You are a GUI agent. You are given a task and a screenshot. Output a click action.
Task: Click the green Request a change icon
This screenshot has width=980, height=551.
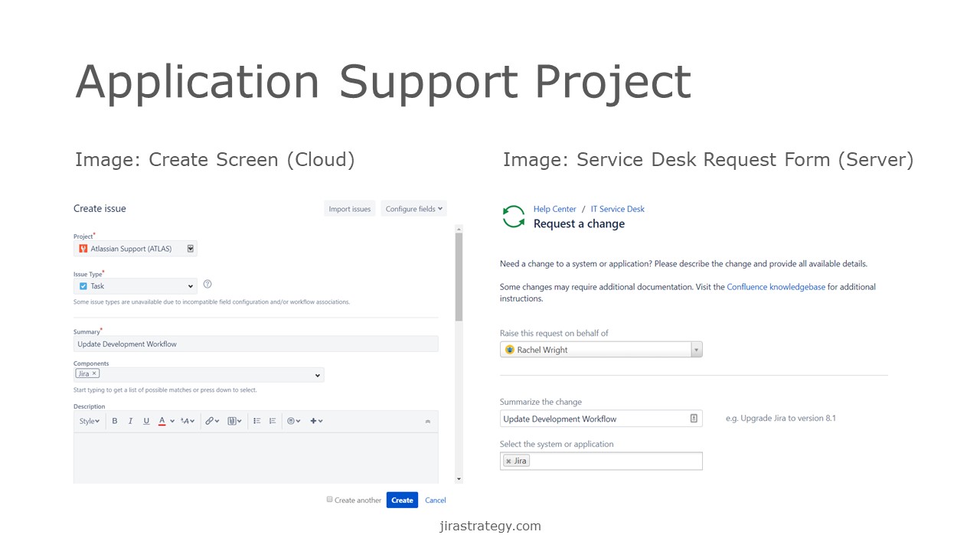click(514, 217)
